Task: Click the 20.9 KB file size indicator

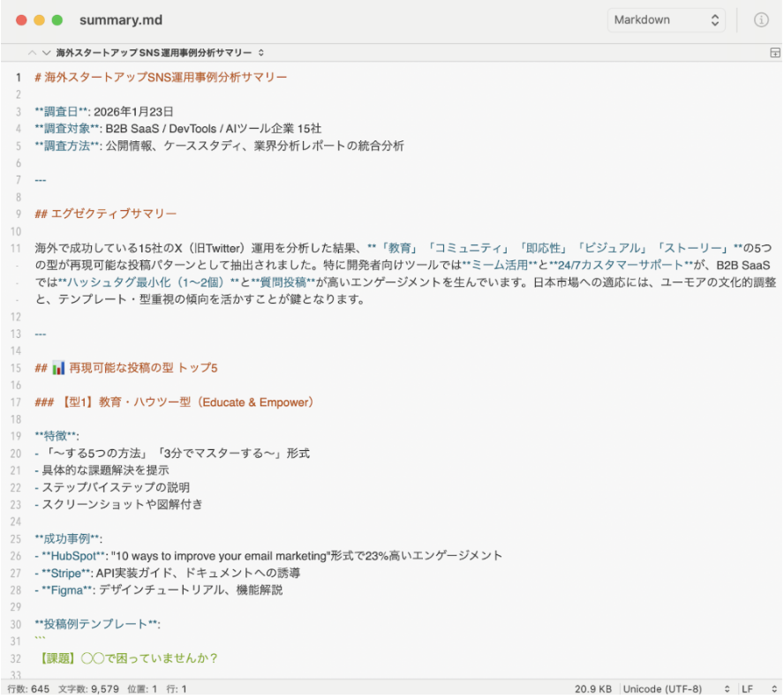Action: click(593, 688)
